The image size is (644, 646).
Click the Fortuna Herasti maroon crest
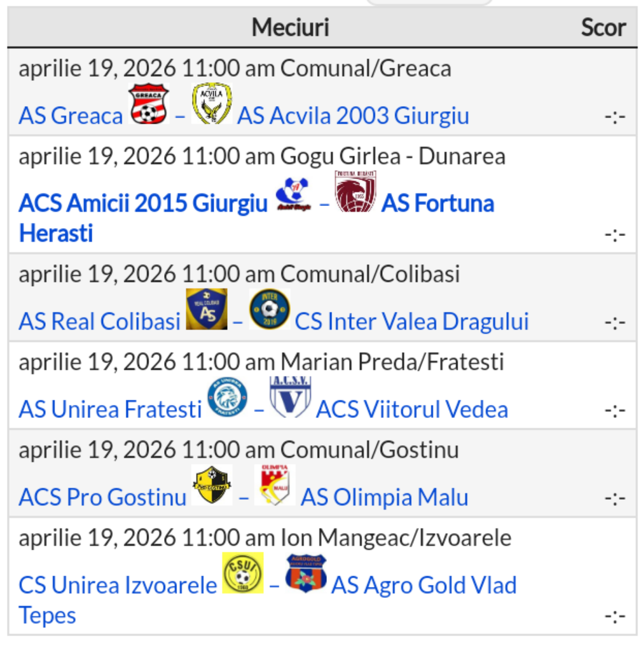pyautogui.click(x=355, y=191)
